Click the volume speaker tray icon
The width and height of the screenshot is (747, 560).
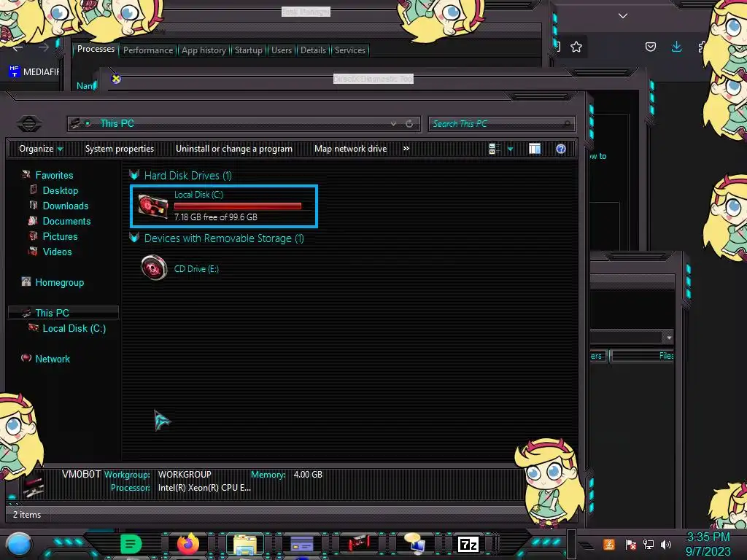click(x=666, y=544)
